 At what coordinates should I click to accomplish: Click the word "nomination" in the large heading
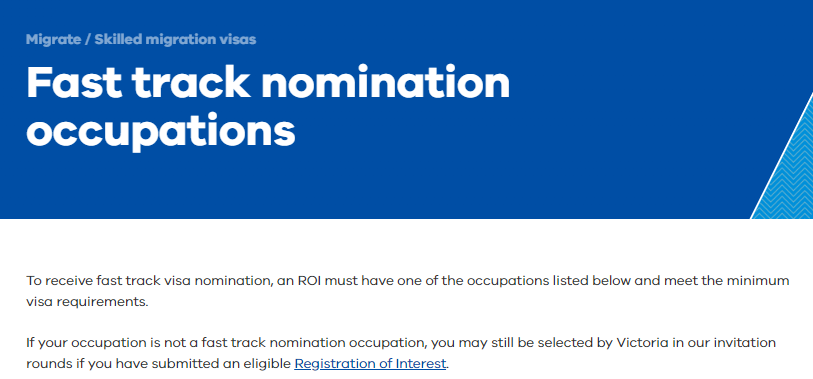click(385, 83)
